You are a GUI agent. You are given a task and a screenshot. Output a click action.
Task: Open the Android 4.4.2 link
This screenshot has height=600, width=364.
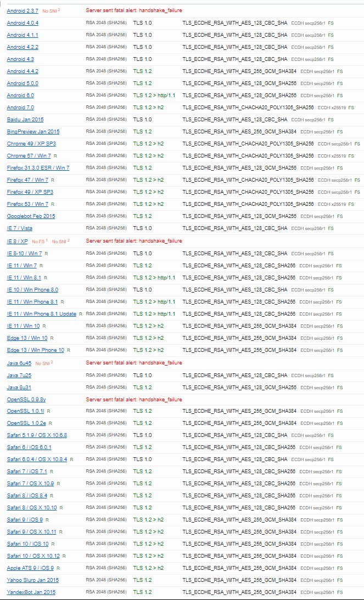point(23,71)
